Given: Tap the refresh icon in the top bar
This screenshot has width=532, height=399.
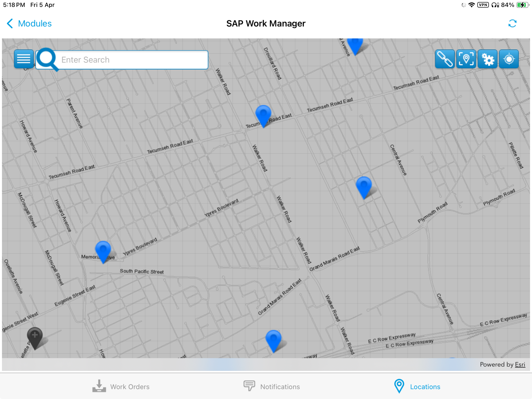Looking at the screenshot, I should pyautogui.click(x=513, y=23).
